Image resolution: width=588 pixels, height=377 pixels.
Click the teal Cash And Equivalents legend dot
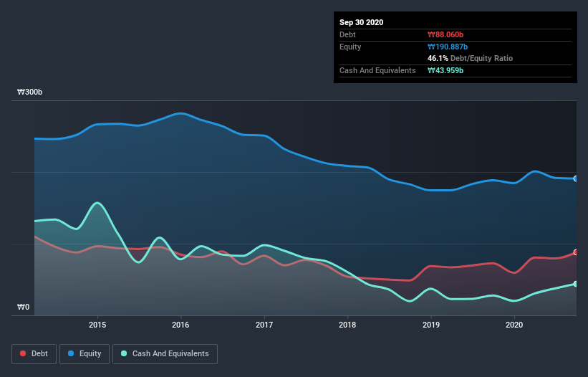tap(124, 353)
